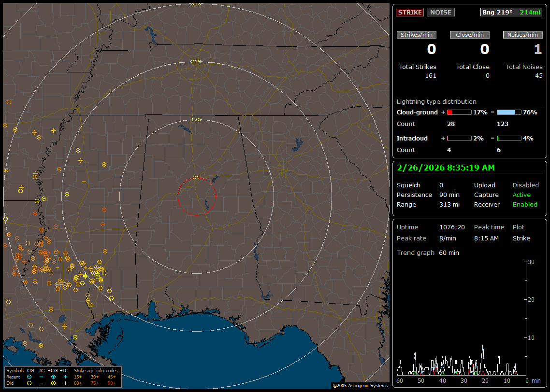Select the Close/min counter button
550x392 pixels.
coord(470,35)
